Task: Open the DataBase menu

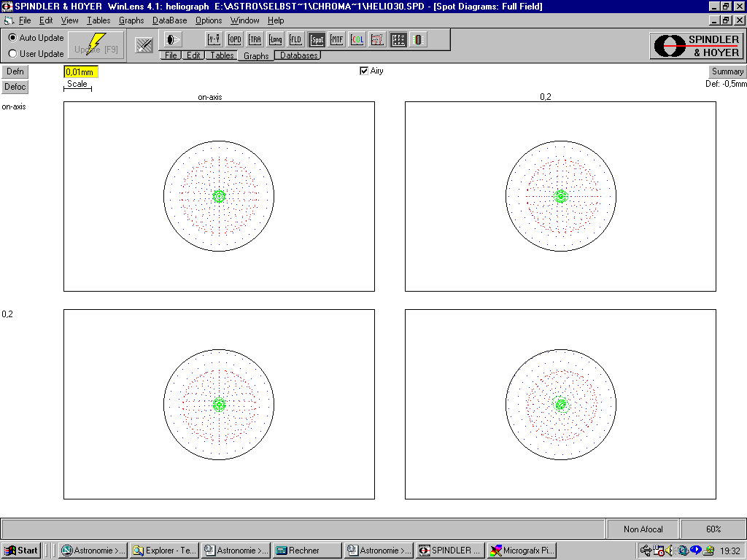Action: [169, 20]
